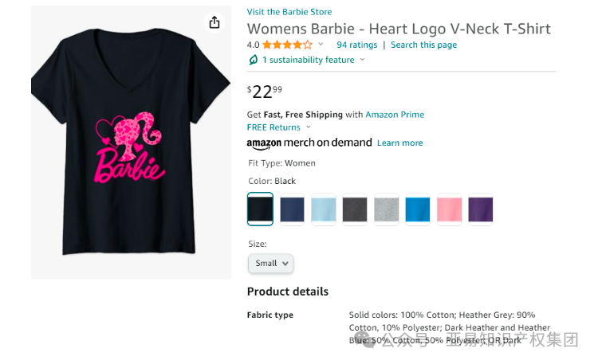Screen dimensions: 598x364
Task: Pick the dark heather grey swatch
Action: [x=355, y=209]
